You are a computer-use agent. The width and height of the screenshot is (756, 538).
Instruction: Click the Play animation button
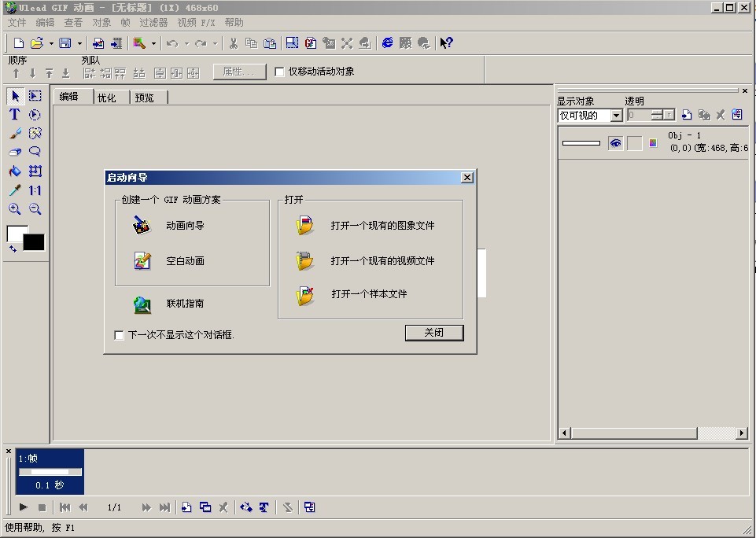click(23, 507)
